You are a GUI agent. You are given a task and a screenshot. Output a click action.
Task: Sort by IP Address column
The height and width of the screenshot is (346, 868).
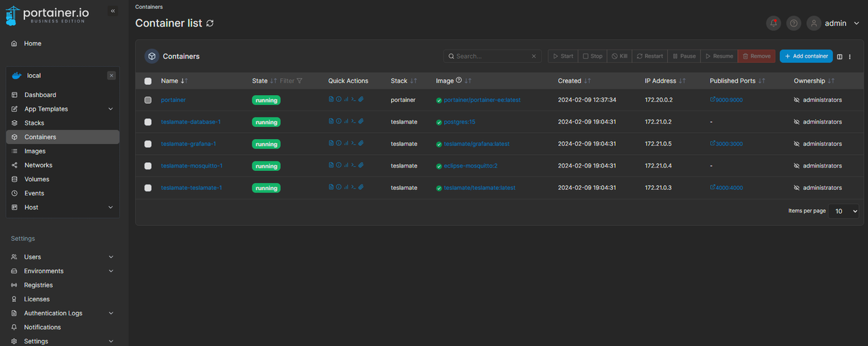[665, 81]
